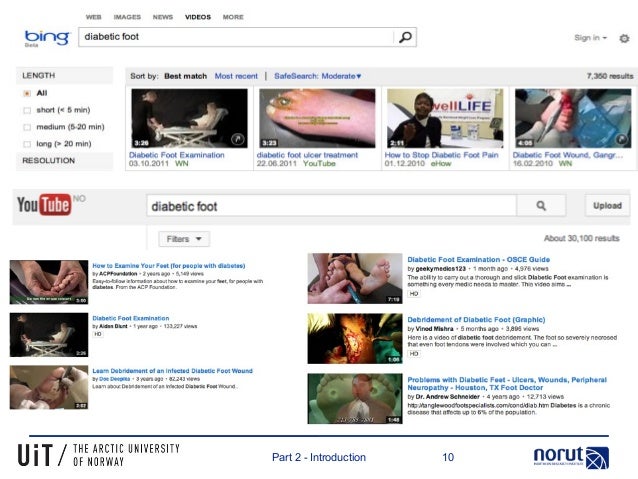Open Problems with Diabetic Feet Houston link
Image resolution: width=638 pixels, height=479 pixels.
507,384
